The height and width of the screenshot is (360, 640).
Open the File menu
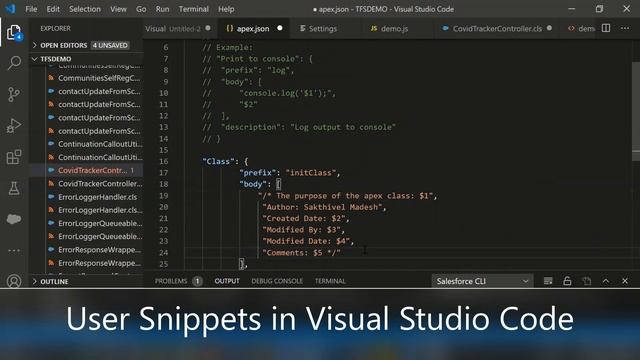31,9
